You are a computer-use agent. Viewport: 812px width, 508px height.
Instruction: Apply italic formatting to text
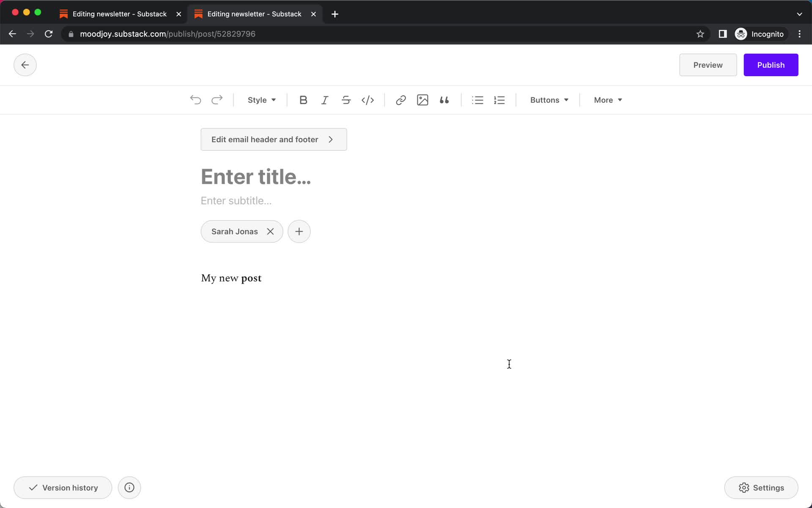(x=324, y=100)
